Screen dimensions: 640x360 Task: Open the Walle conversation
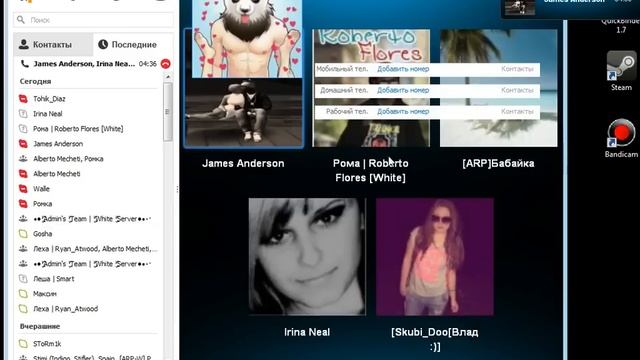(x=41, y=189)
